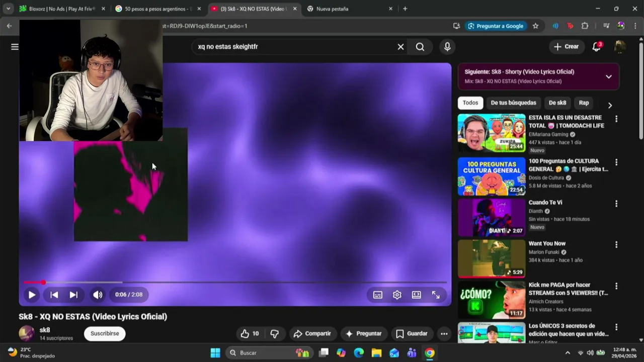Open Windows Start menu
This screenshot has width=644, height=362.
pyautogui.click(x=215, y=353)
